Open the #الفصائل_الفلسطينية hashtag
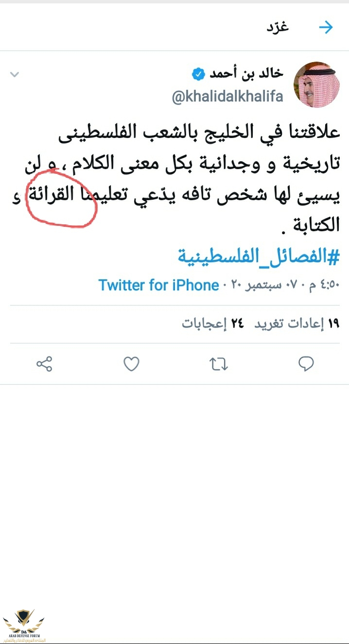349x644 pixels. tap(258, 257)
